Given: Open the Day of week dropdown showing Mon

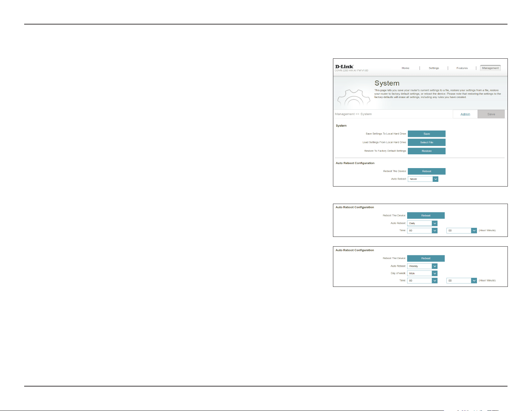Looking at the screenshot, I should tap(422, 273).
